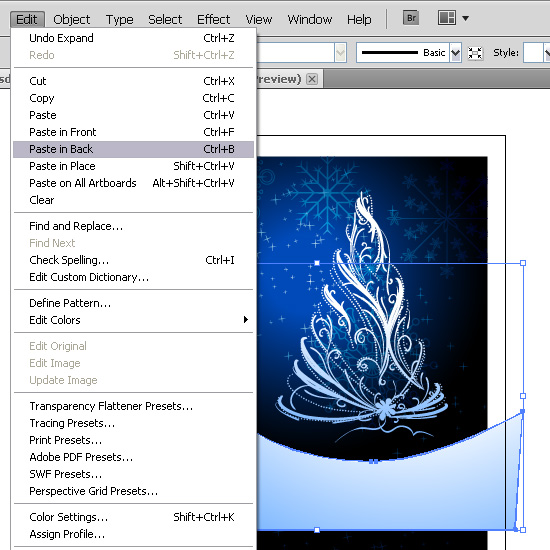Choose Cut in the Edit menu
The width and height of the screenshot is (550, 550).
point(133,81)
